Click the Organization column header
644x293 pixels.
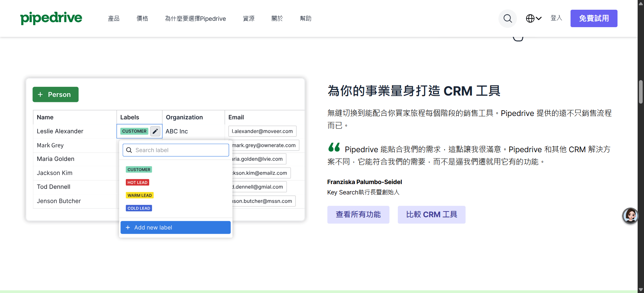click(x=184, y=117)
